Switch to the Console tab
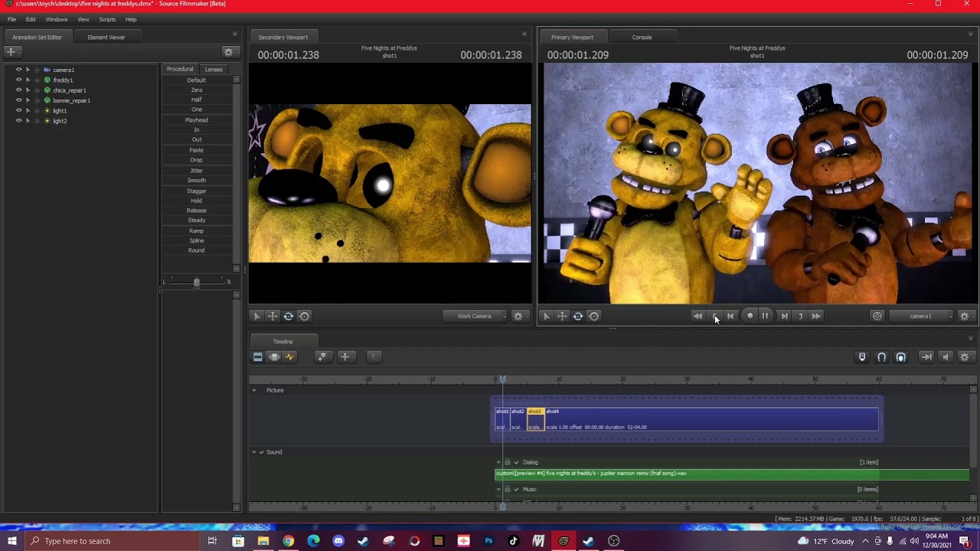This screenshot has height=551, width=980. [642, 37]
